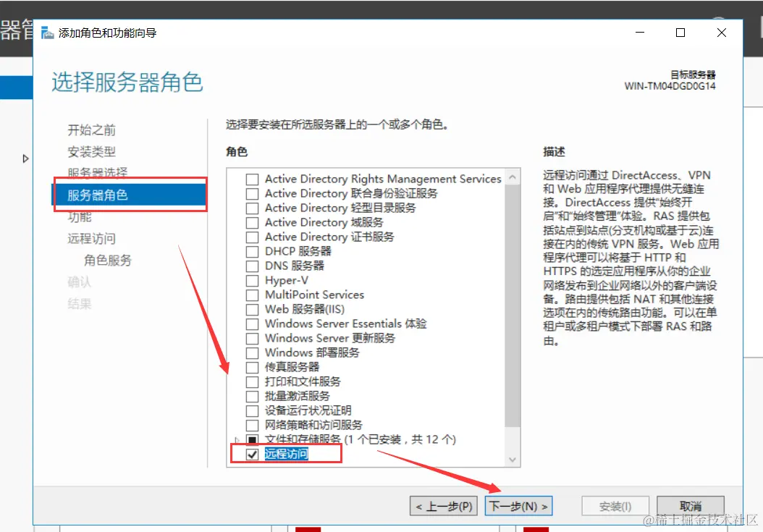
Task: Check Active Directory 轻型目录服务 role
Action: (252, 208)
